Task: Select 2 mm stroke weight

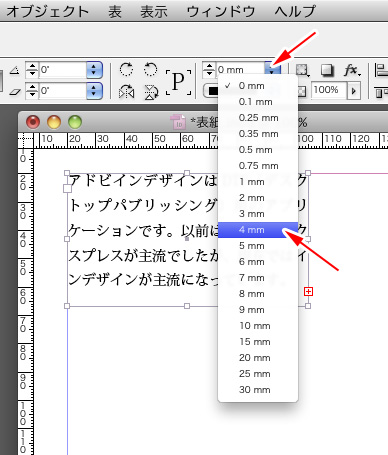Action: point(258,198)
